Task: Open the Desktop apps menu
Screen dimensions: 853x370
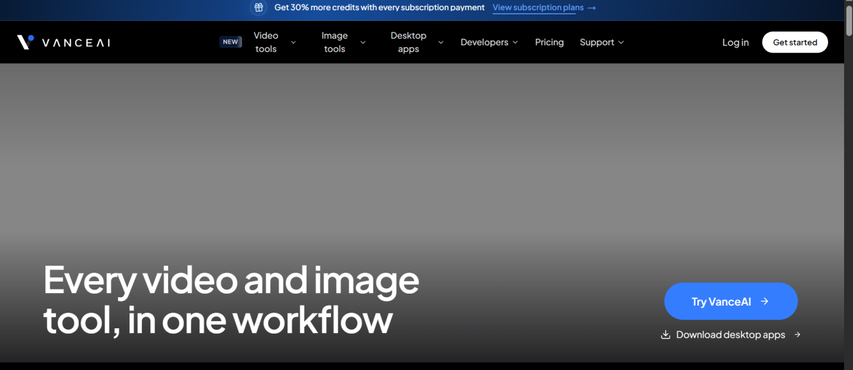Action: pos(409,42)
